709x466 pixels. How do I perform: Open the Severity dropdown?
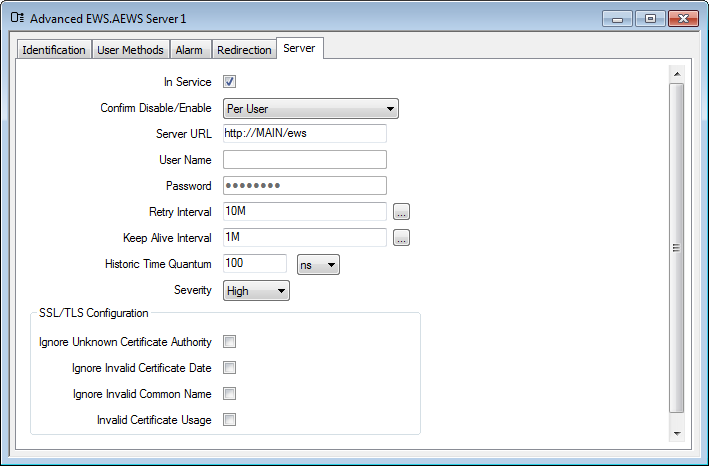[256, 290]
